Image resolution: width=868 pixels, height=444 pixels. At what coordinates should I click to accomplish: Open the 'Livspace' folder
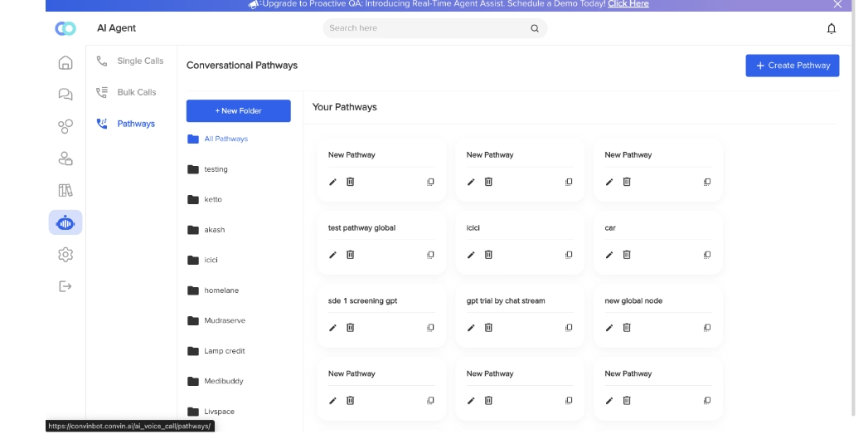(x=211, y=412)
